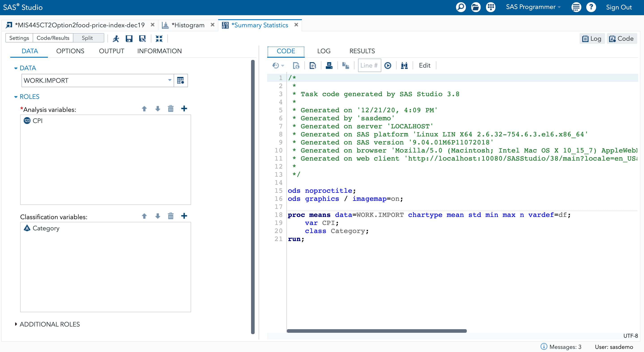
Task: Open the WORK.IMPORT data dropdown
Action: click(x=169, y=81)
